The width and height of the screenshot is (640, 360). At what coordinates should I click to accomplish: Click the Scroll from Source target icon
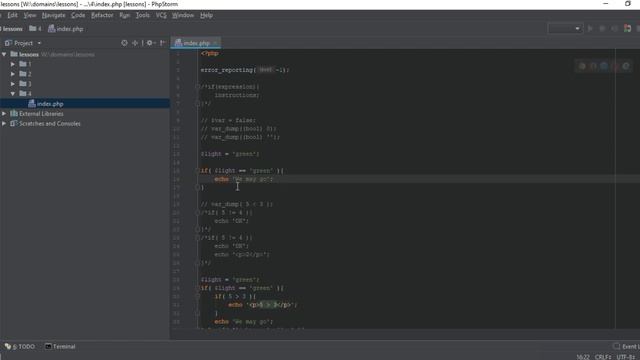click(x=124, y=43)
